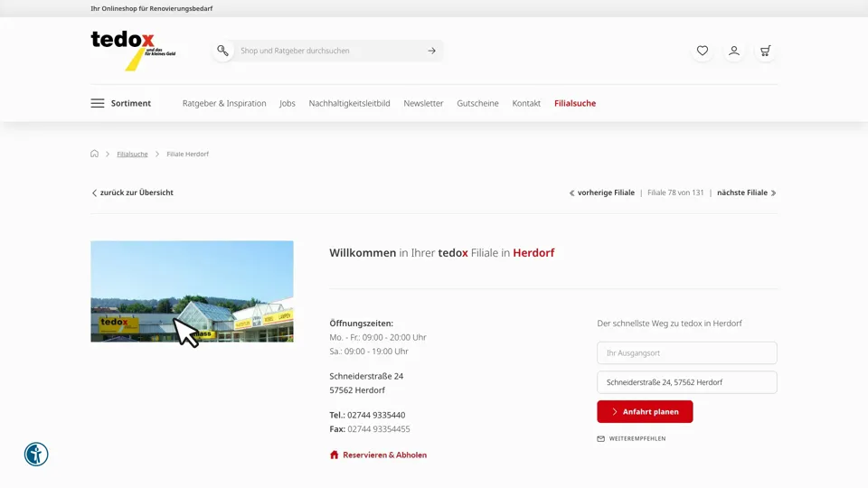868x488 pixels.
Task: Go to "nächste Filiale"
Action: [747, 192]
